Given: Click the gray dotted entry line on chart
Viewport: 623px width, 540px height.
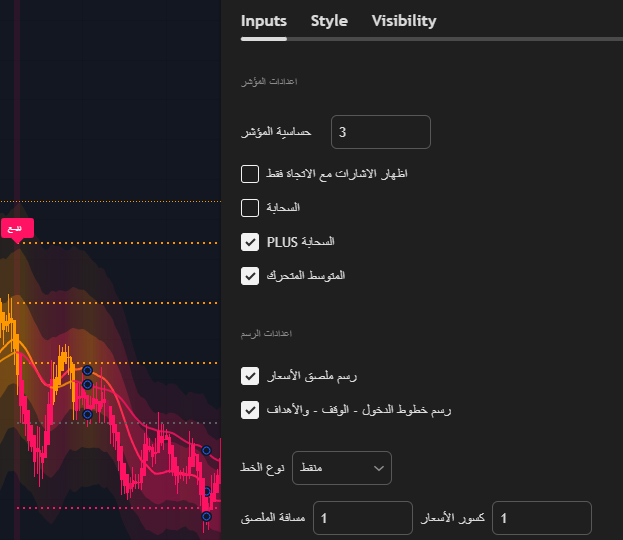Looking at the screenshot, I should pos(117,423).
